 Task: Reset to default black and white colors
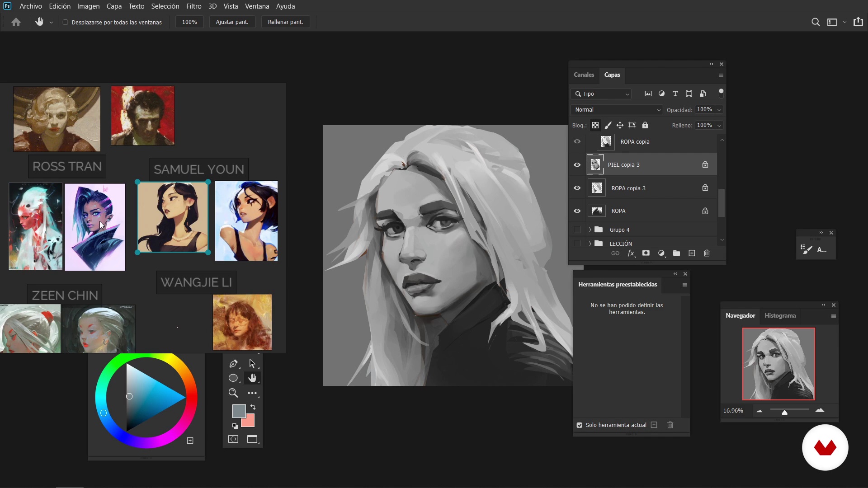[235, 426]
